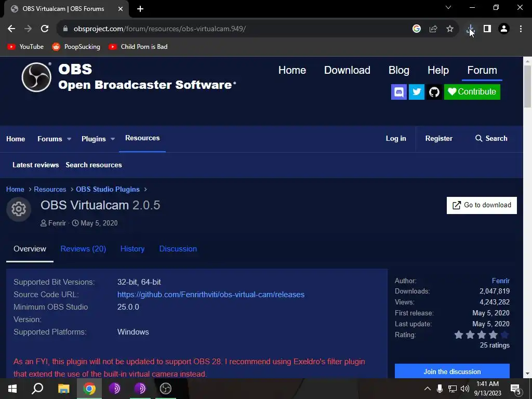Viewport: 532px width, 399px height.
Task: Open the History tab
Action: 132,249
